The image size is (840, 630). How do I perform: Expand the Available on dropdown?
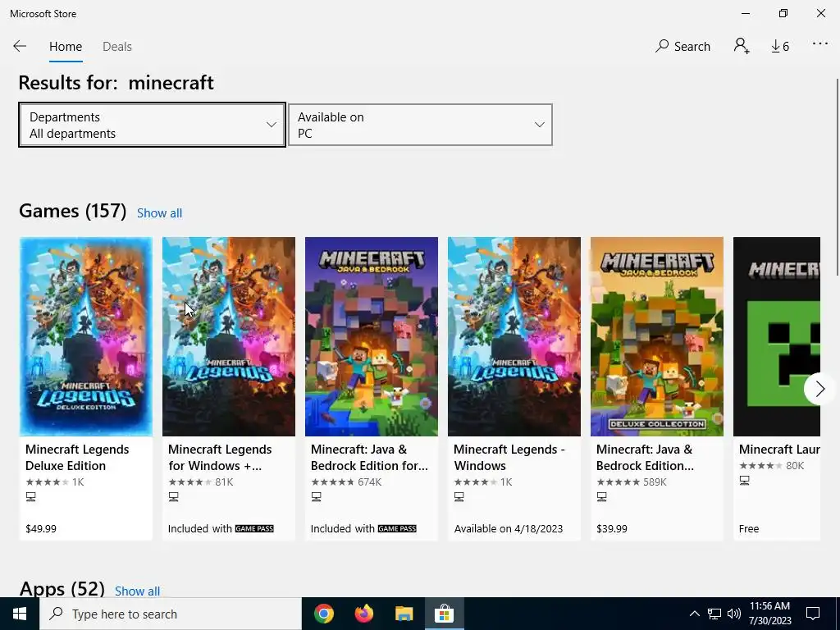420,125
